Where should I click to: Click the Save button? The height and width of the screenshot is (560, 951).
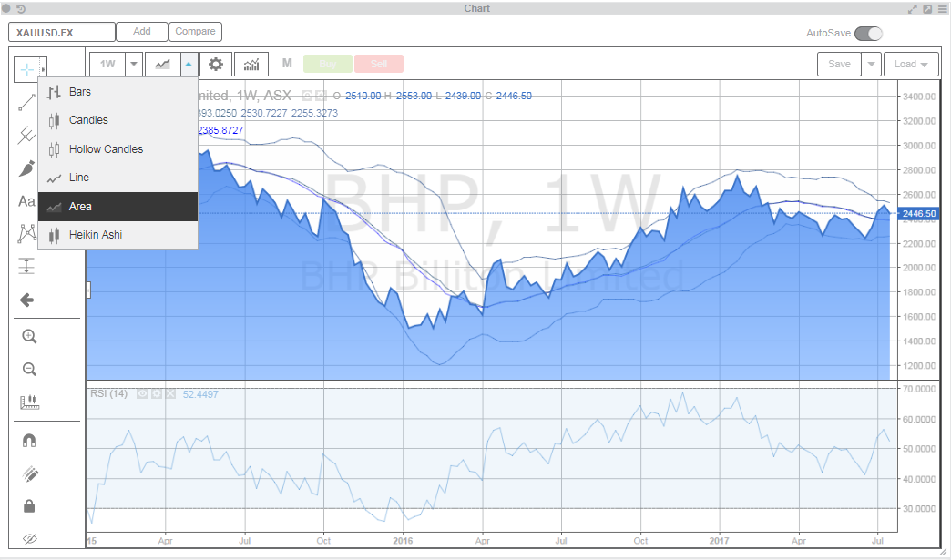coord(839,64)
